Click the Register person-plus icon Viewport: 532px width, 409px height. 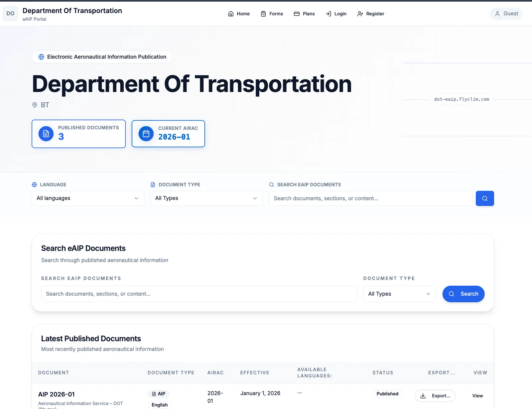[x=360, y=14]
